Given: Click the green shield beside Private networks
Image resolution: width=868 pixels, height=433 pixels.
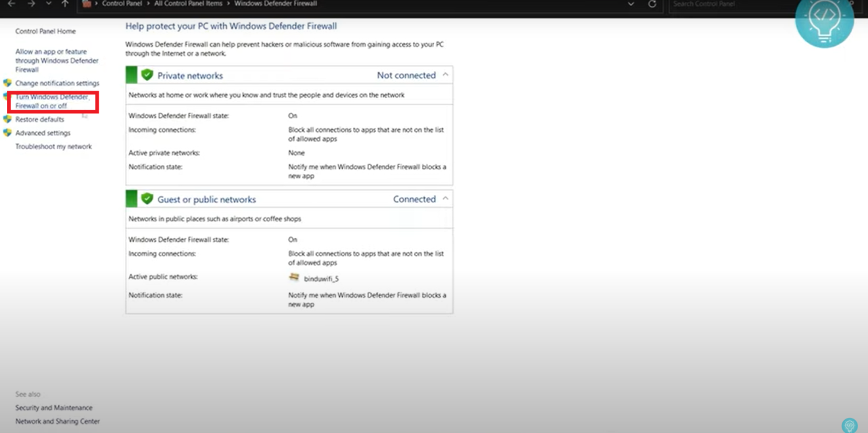Looking at the screenshot, I should [x=147, y=75].
